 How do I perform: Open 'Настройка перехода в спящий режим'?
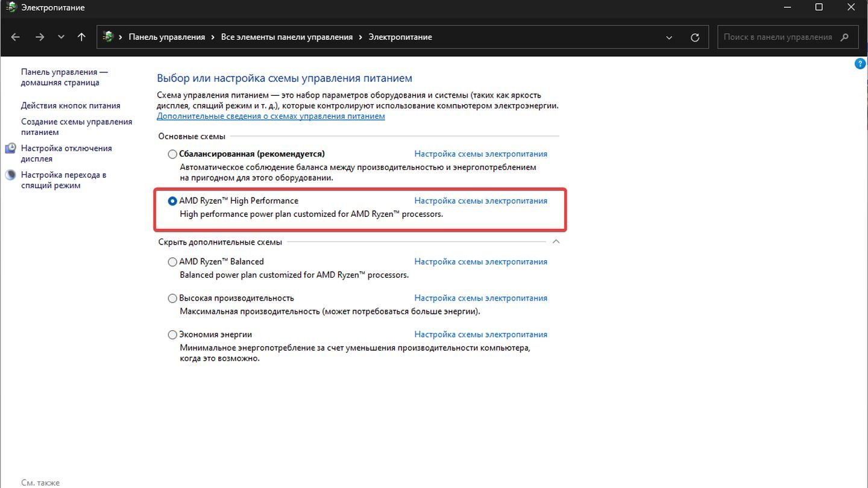pyautogui.click(x=63, y=180)
